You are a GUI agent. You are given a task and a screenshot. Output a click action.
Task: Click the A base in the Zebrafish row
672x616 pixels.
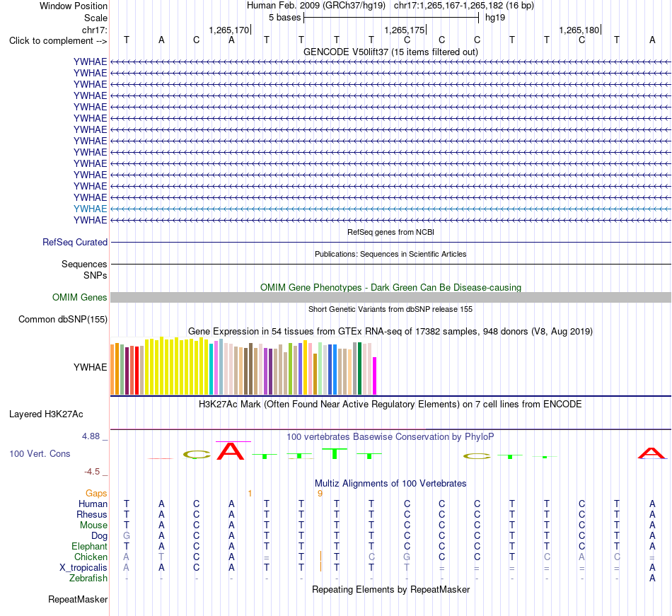(x=652, y=578)
